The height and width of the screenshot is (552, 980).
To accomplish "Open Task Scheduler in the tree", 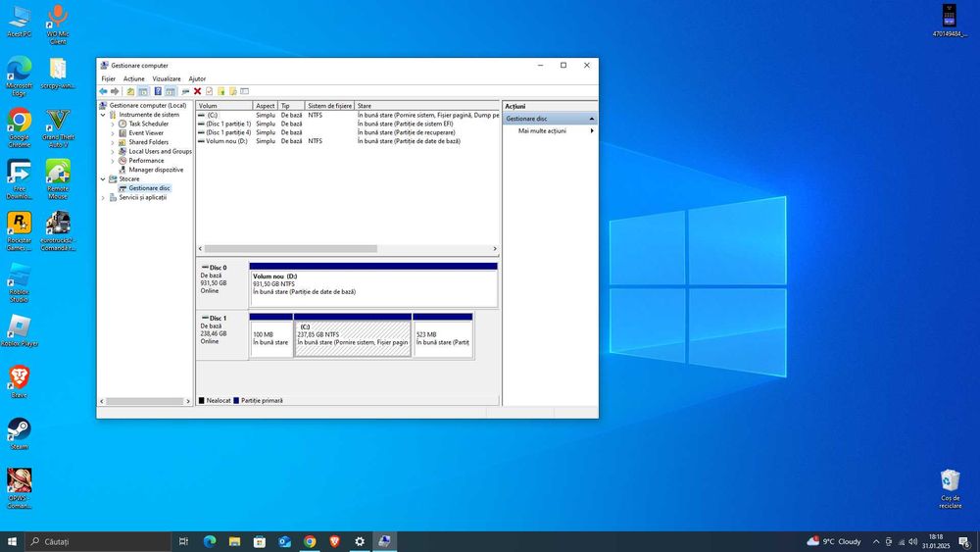I will click(x=148, y=124).
